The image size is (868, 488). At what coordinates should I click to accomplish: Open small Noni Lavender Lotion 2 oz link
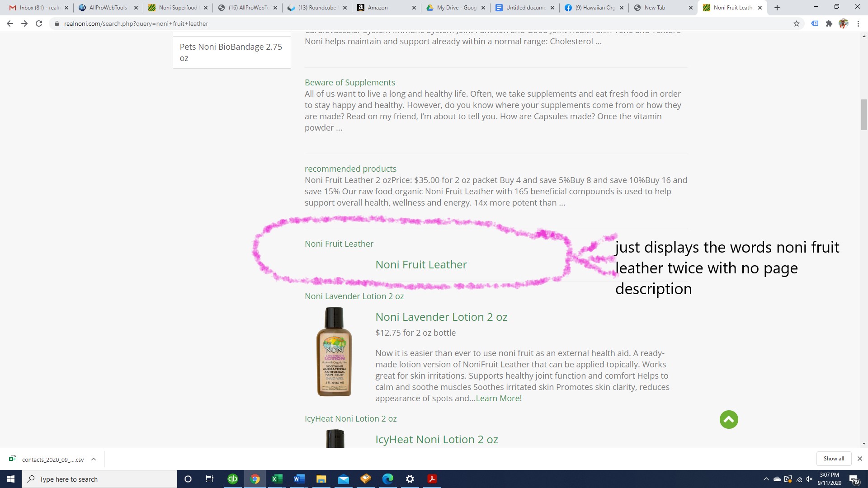pyautogui.click(x=354, y=296)
